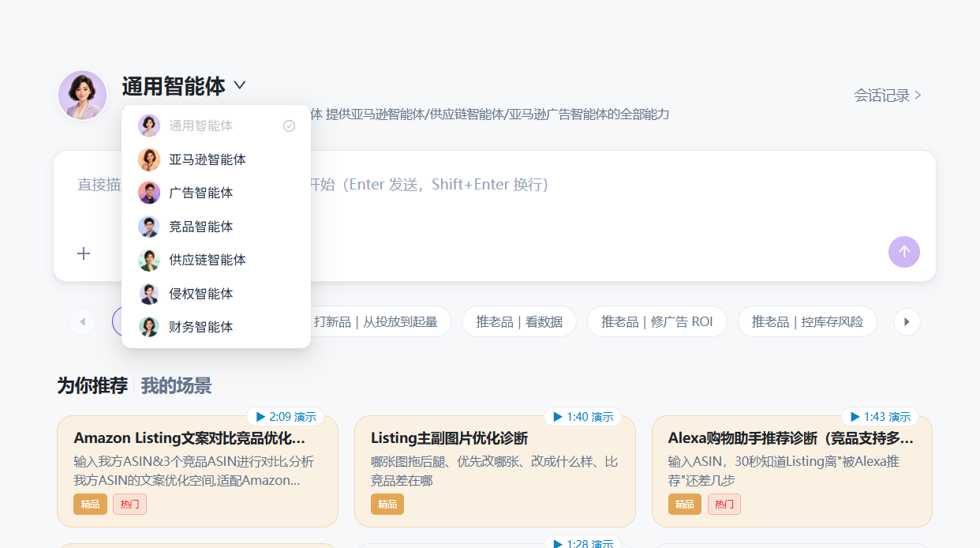
Task: Click the description starting 输入ASIN，30秒知道
Action: click(784, 471)
